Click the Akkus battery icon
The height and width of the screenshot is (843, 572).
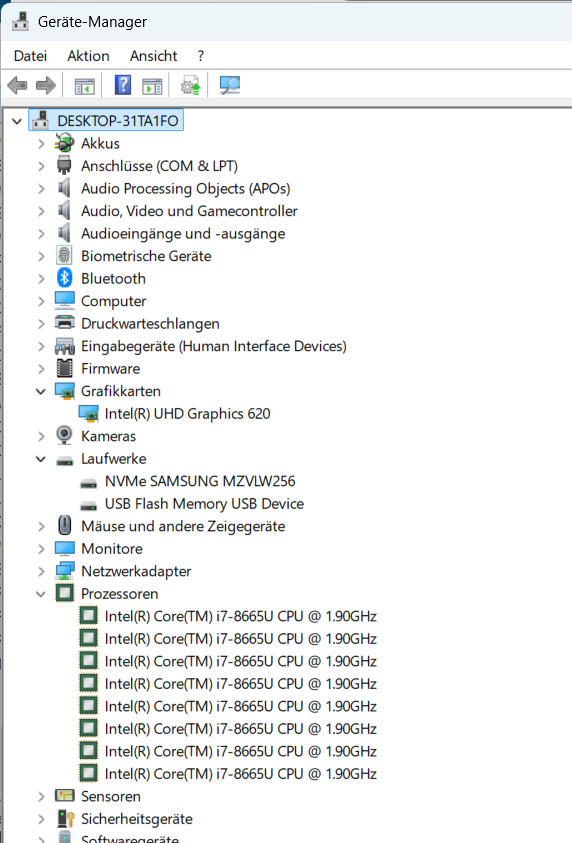[x=65, y=143]
